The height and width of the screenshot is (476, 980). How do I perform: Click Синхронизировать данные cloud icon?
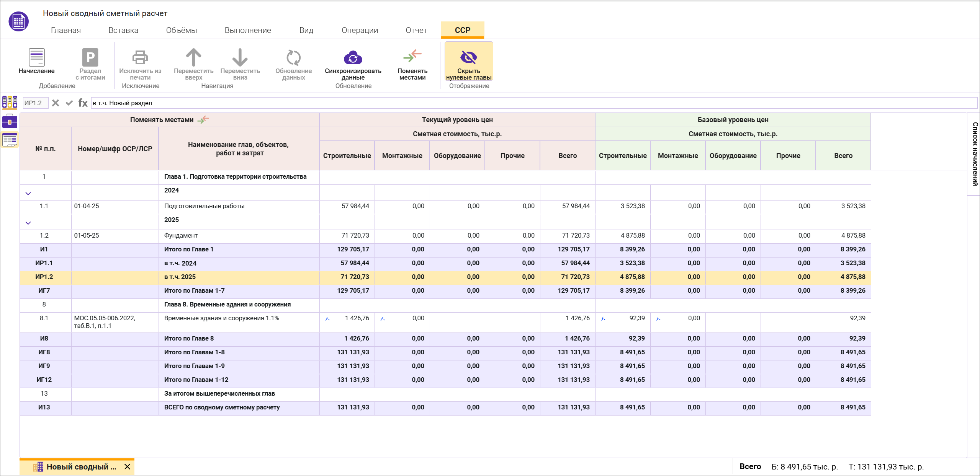click(x=353, y=58)
